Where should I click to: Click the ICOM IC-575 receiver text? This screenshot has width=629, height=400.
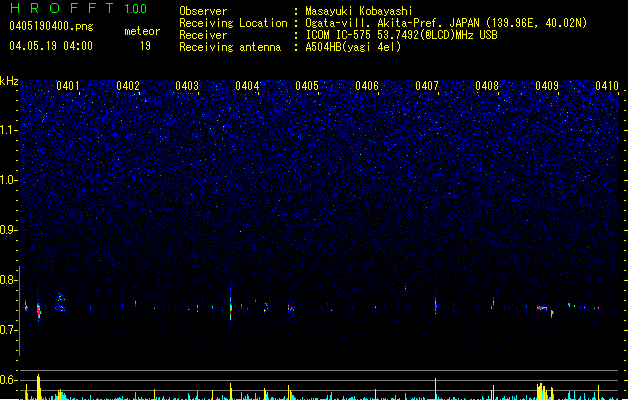(x=402, y=35)
